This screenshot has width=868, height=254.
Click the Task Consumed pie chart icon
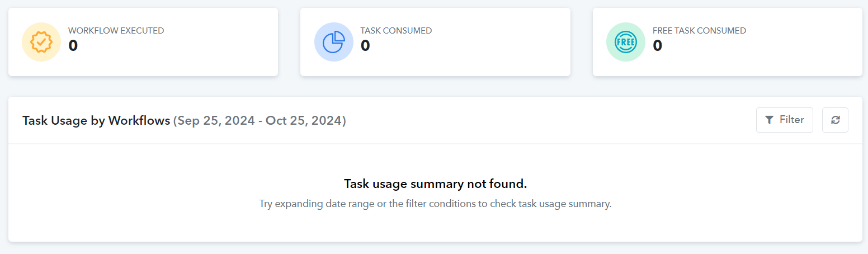click(x=333, y=42)
